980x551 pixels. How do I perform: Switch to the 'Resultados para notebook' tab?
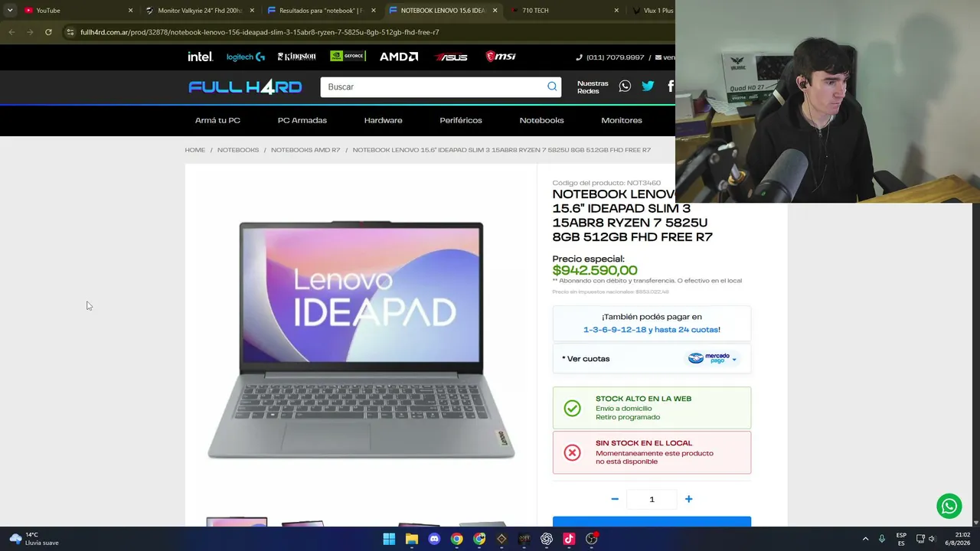tap(322, 11)
